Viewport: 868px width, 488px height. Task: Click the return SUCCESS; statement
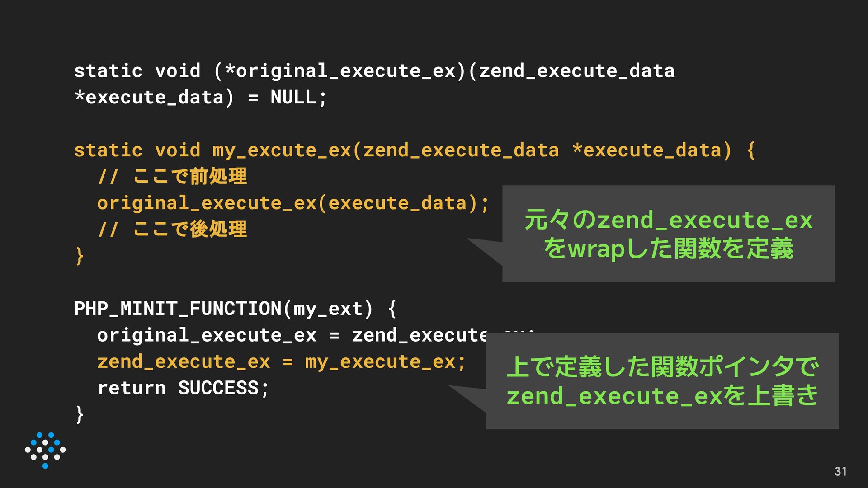pos(183,388)
